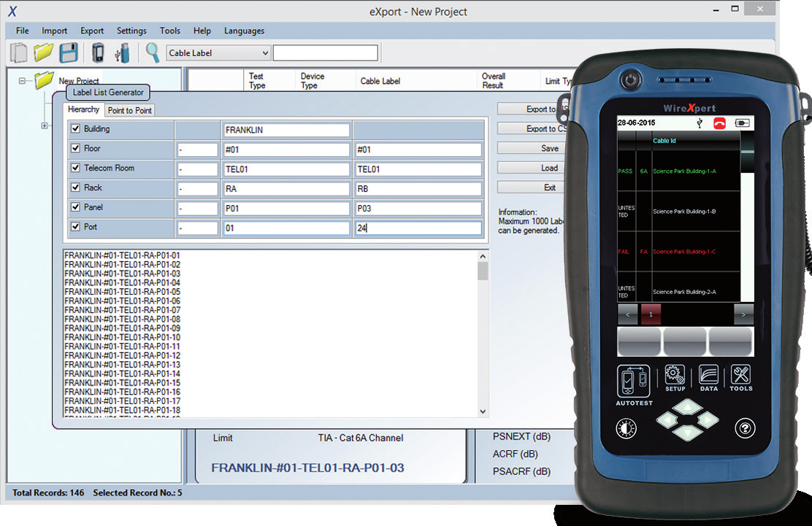Tap page 1 button on the device screen
The width and height of the screenshot is (812, 526).
[651, 314]
